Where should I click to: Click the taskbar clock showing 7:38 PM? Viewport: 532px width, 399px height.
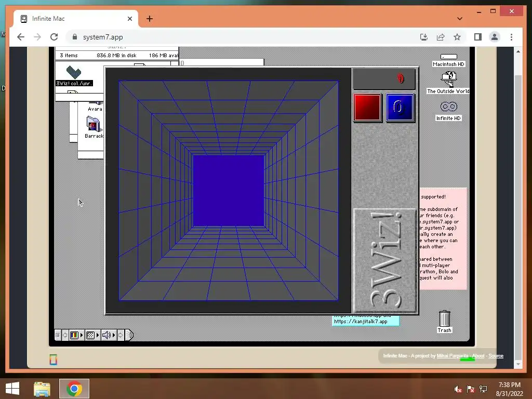[509, 389]
